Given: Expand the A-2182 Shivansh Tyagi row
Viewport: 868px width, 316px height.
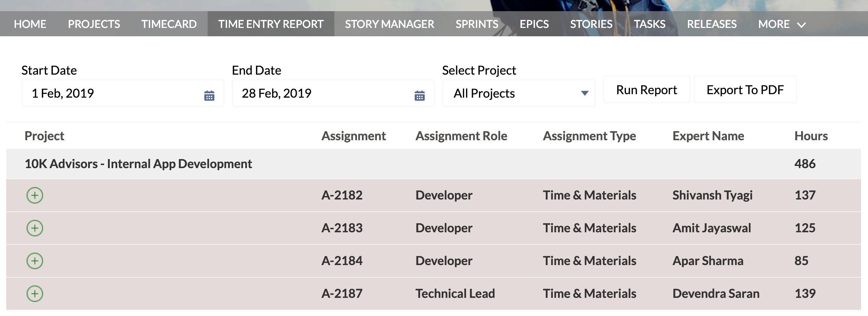Looking at the screenshot, I should [x=35, y=195].
